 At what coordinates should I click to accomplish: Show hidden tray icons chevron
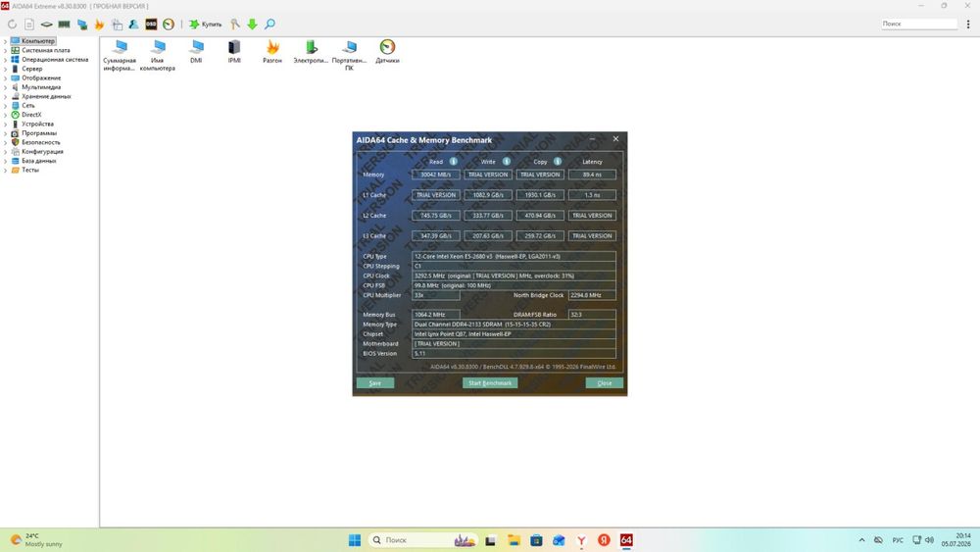click(861, 540)
